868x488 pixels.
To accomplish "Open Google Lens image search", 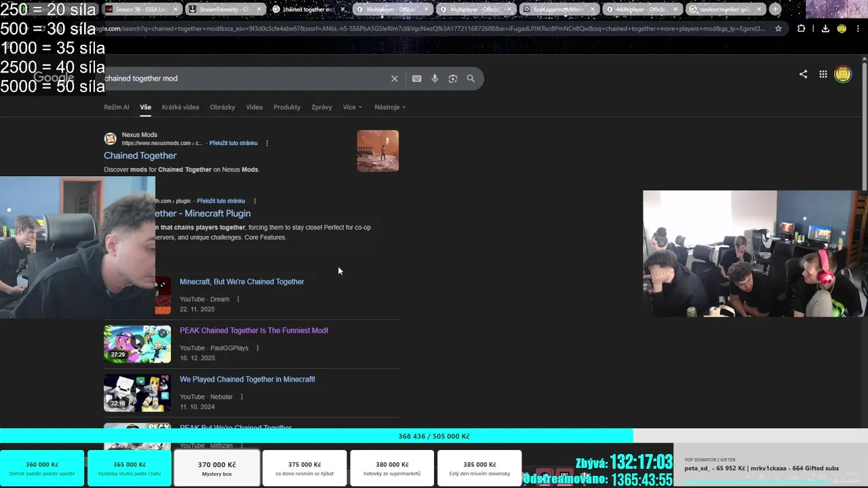I will tap(453, 79).
